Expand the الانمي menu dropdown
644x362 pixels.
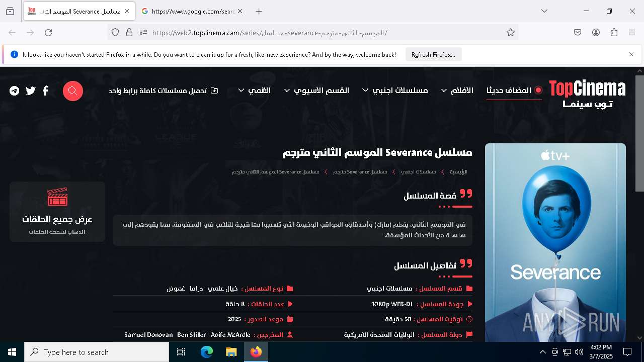coord(254,90)
